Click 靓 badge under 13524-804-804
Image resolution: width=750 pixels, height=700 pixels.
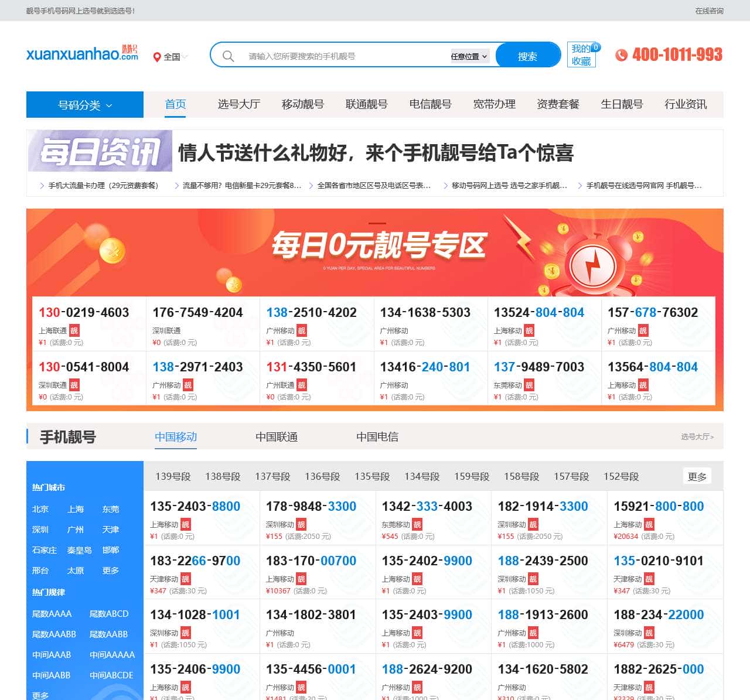pos(529,330)
